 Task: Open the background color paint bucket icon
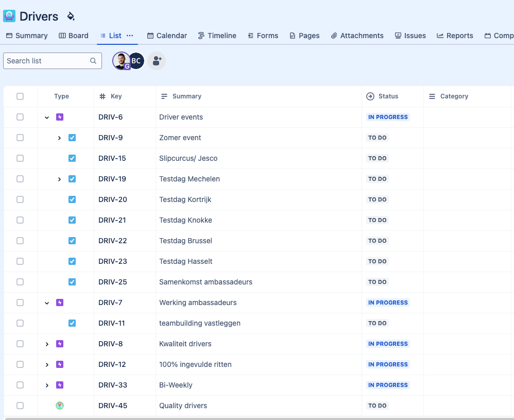(x=71, y=16)
